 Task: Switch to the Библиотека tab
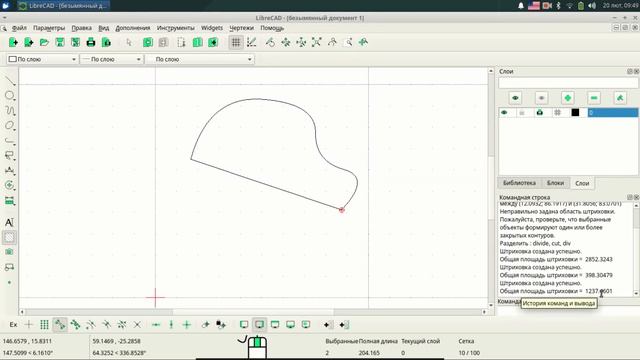point(519,183)
